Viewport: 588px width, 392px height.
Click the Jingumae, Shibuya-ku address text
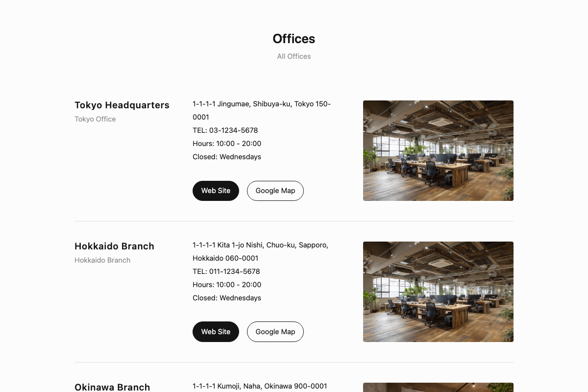[x=261, y=104]
